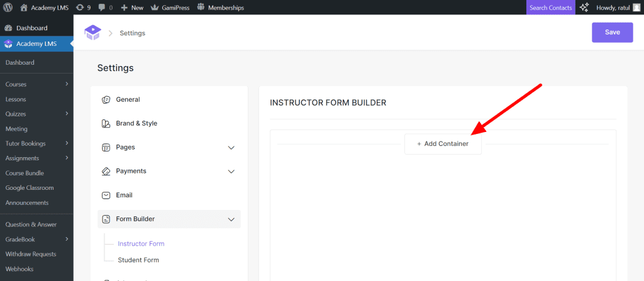Image resolution: width=644 pixels, height=281 pixels.
Task: Click the Add Container button
Action: pos(443,144)
